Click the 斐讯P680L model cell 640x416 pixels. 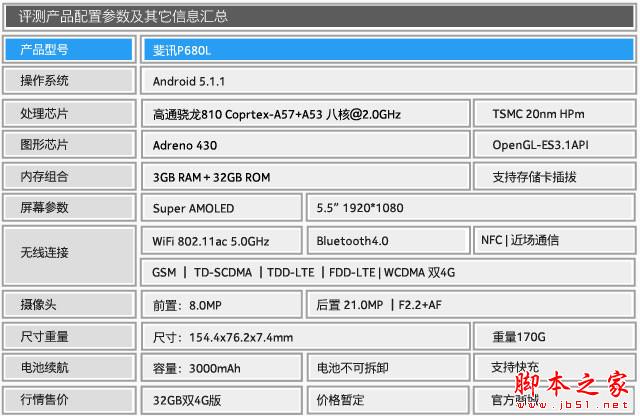pos(388,50)
